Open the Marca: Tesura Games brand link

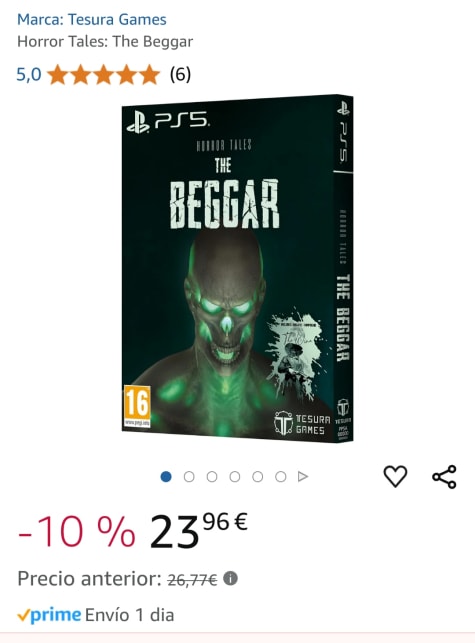92,19
